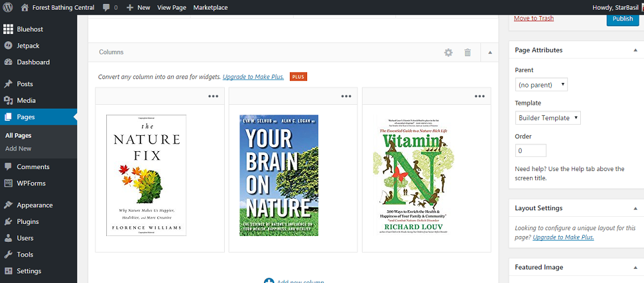The width and height of the screenshot is (644, 283).
Task: Click the Appearance paintbrush icon
Action: pyautogui.click(x=8, y=205)
